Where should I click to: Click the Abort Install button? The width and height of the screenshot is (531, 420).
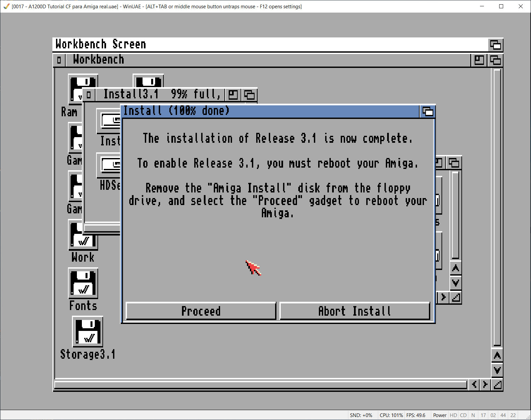coord(355,311)
